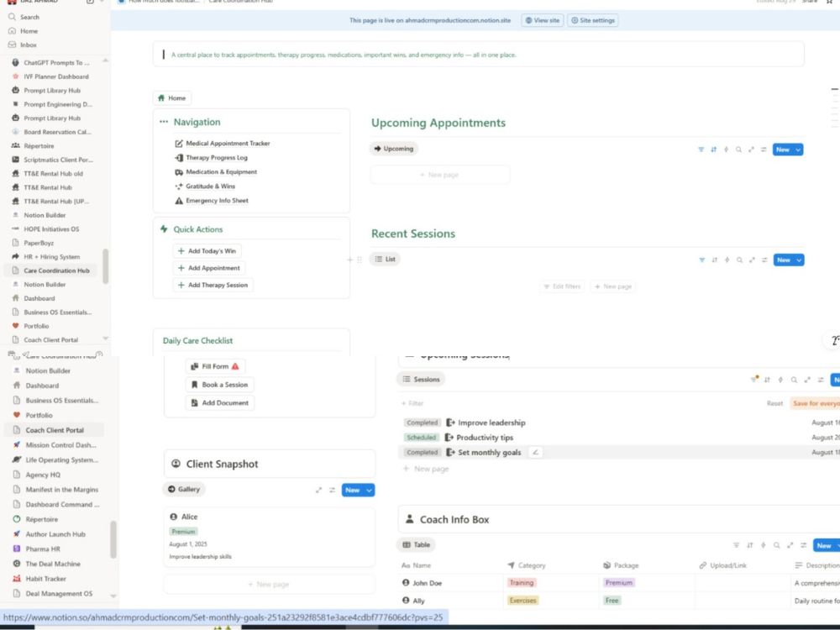Go to Home in the sidebar

29,31
